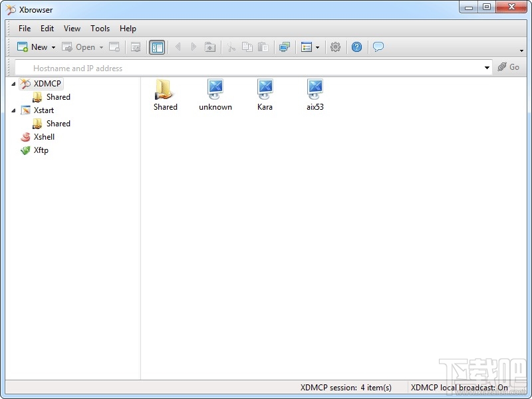Open the Xshell session node
This screenshot has height=399, width=532.
44,137
